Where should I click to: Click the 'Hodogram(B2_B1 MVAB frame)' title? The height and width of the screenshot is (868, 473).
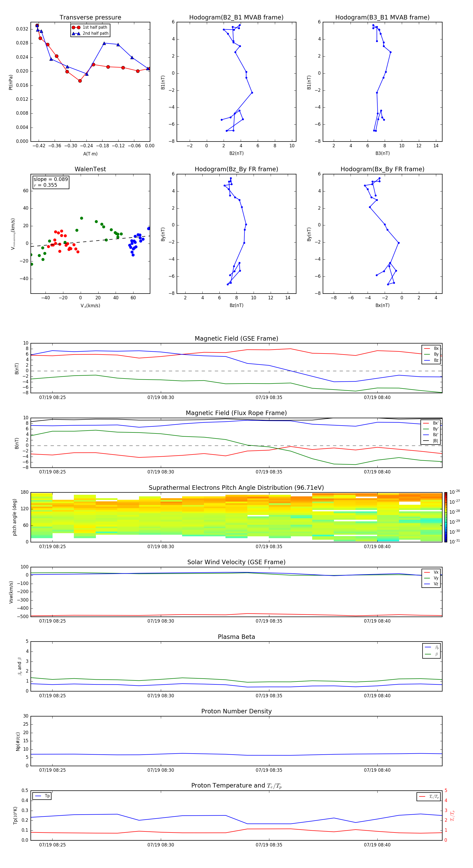point(236,17)
